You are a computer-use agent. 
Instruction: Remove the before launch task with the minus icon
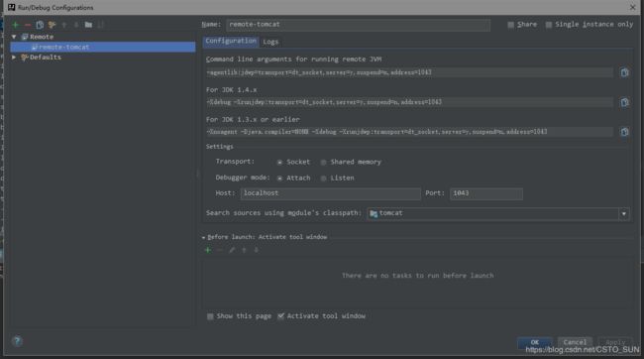[x=220, y=250]
